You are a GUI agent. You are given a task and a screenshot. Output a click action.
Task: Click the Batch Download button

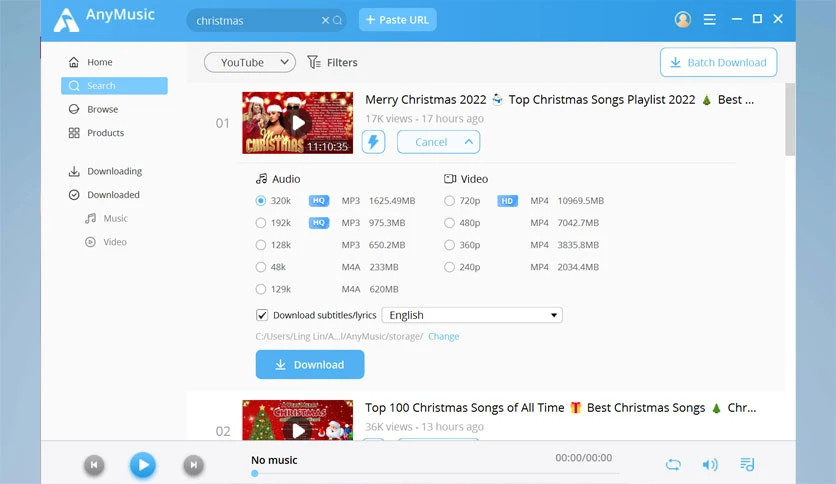(718, 62)
